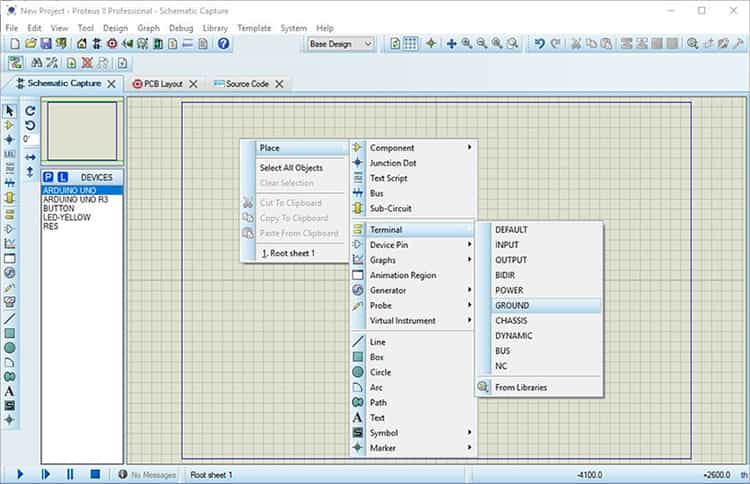Image resolution: width=750 pixels, height=484 pixels.
Task: Expand the Component submenu arrow
Action: (x=469, y=147)
